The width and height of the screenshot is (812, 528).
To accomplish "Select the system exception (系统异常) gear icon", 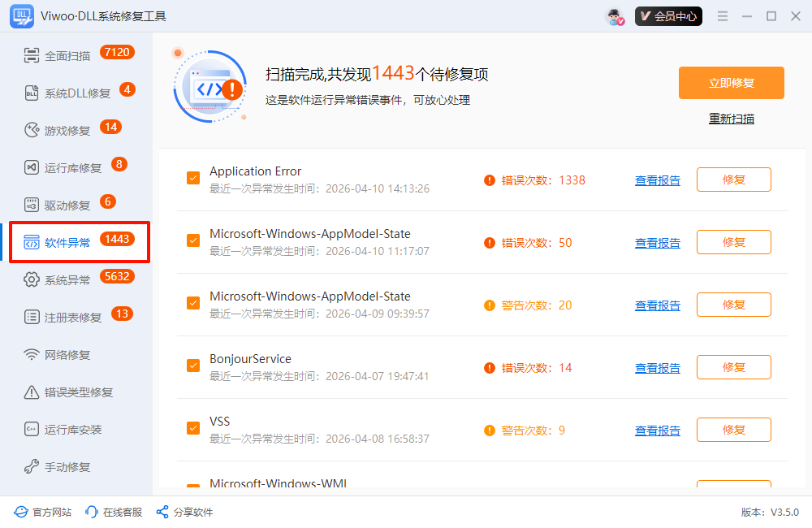I will [32, 279].
